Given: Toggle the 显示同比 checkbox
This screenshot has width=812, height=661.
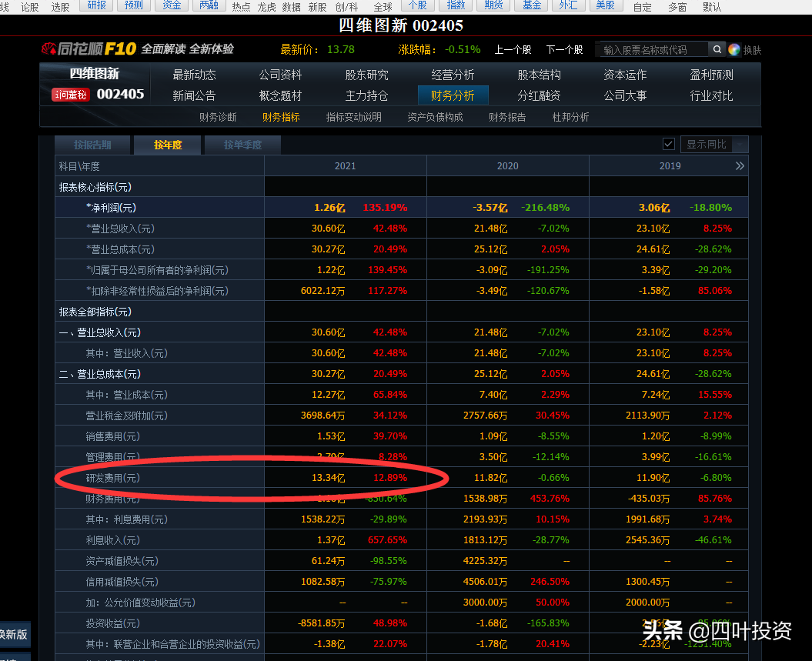Looking at the screenshot, I should (669, 144).
